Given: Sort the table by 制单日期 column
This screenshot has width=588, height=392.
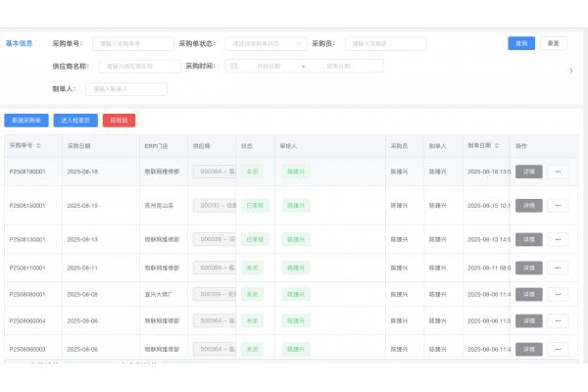Looking at the screenshot, I should (498, 145).
